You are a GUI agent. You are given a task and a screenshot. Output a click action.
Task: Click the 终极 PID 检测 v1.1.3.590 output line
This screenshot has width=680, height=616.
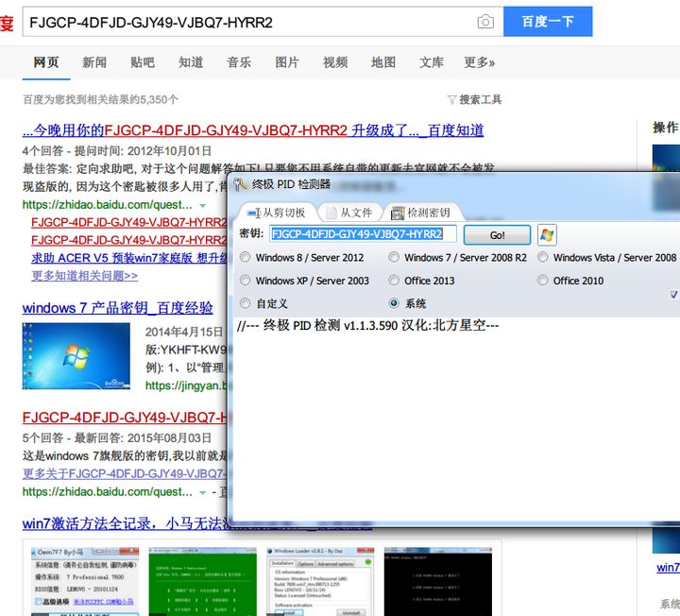click(x=367, y=325)
